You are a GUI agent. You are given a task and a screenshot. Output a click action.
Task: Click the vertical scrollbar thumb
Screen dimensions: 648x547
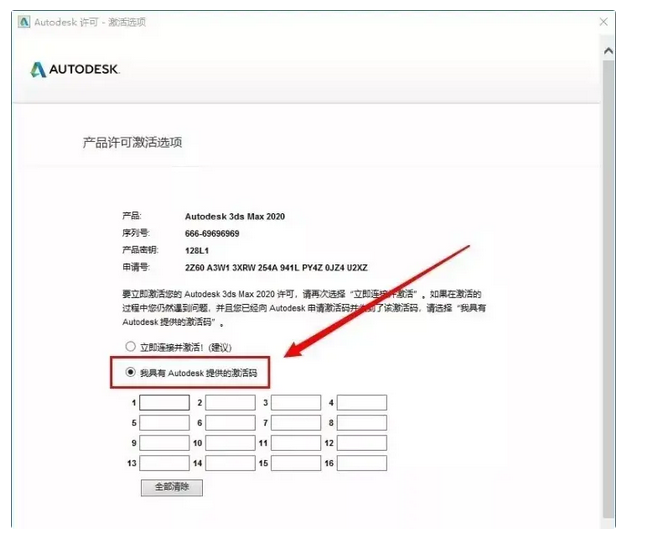[608, 289]
